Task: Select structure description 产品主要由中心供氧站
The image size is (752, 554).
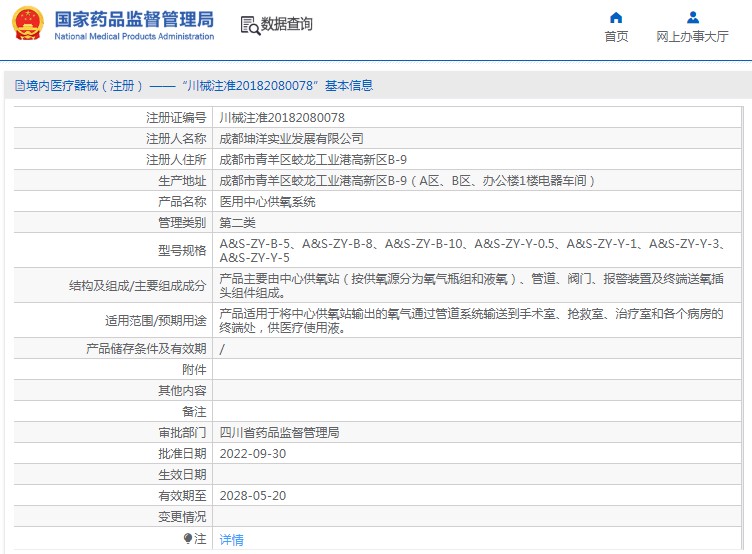Action: 471,285
